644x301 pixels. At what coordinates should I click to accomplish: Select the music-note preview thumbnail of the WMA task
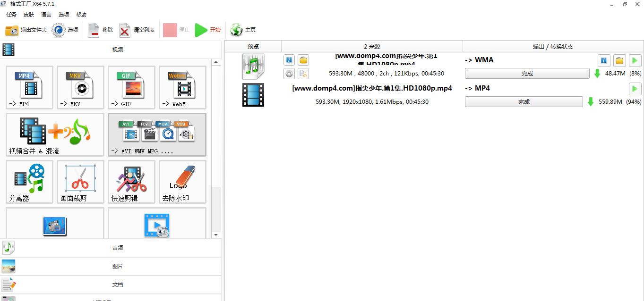253,67
